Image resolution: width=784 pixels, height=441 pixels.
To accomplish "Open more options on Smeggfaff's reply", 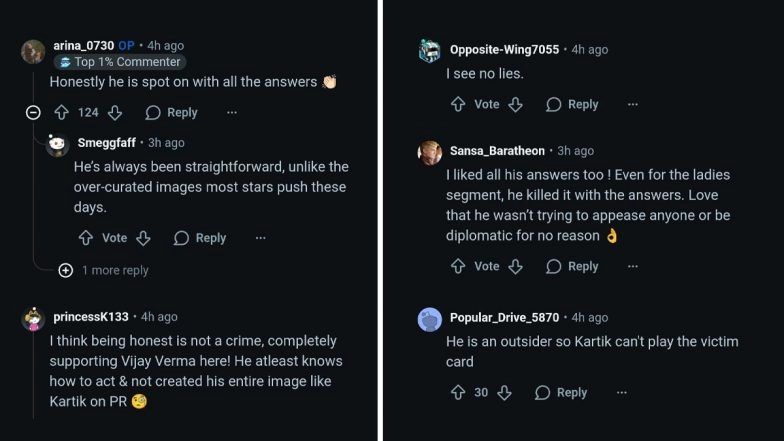I will tap(260, 238).
